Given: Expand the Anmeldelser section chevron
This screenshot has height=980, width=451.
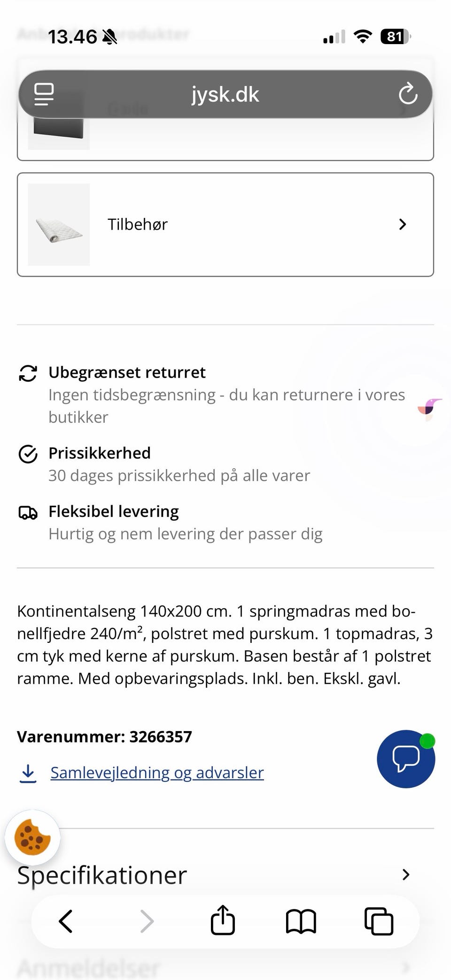Looking at the screenshot, I should tap(406, 967).
